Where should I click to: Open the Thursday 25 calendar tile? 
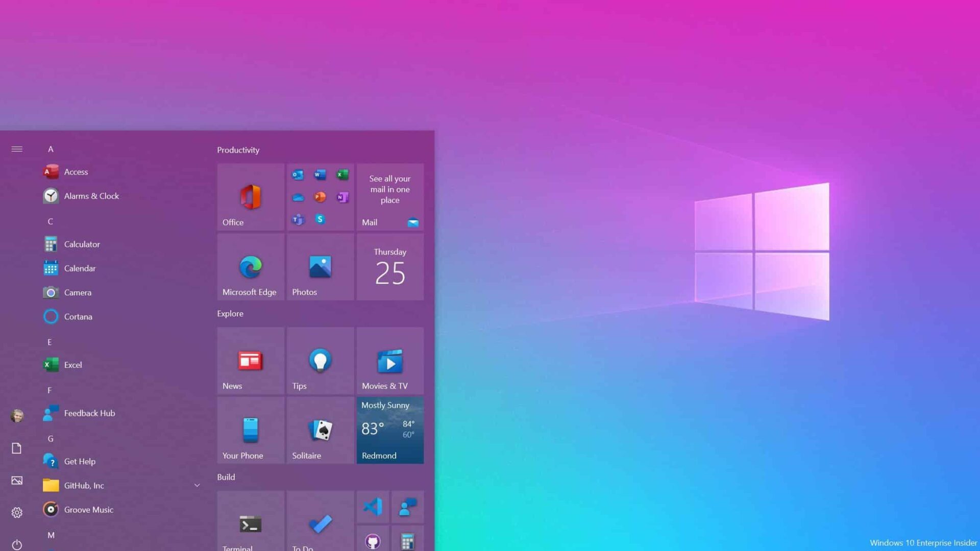(390, 267)
